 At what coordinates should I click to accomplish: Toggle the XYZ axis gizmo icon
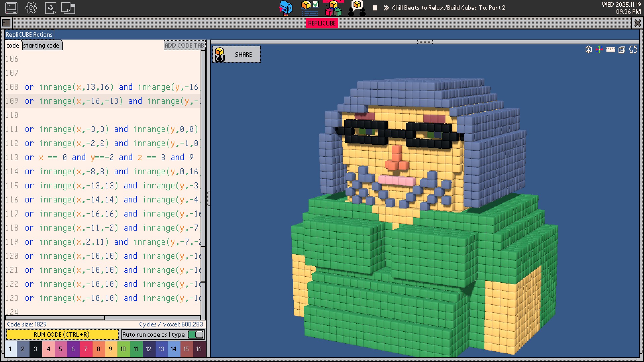coord(599,50)
